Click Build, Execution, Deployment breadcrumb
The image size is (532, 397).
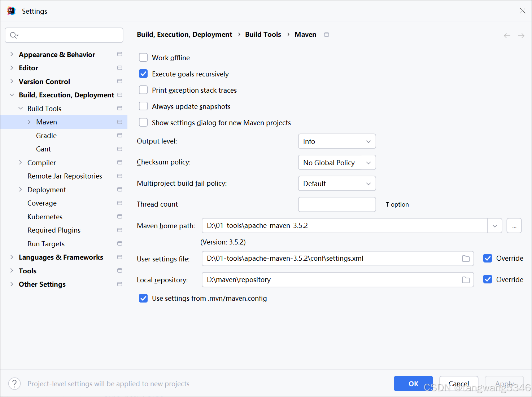click(x=184, y=34)
